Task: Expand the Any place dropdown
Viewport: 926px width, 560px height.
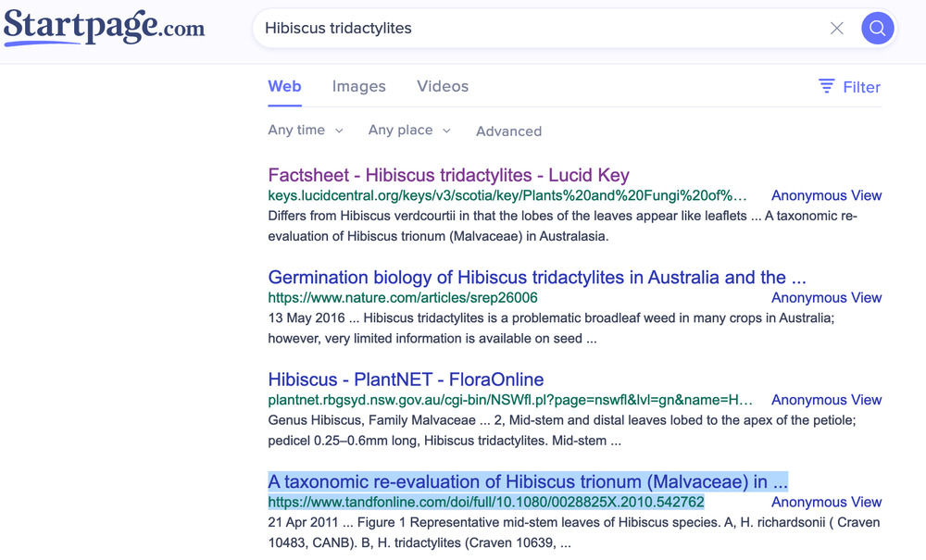Action: [409, 131]
